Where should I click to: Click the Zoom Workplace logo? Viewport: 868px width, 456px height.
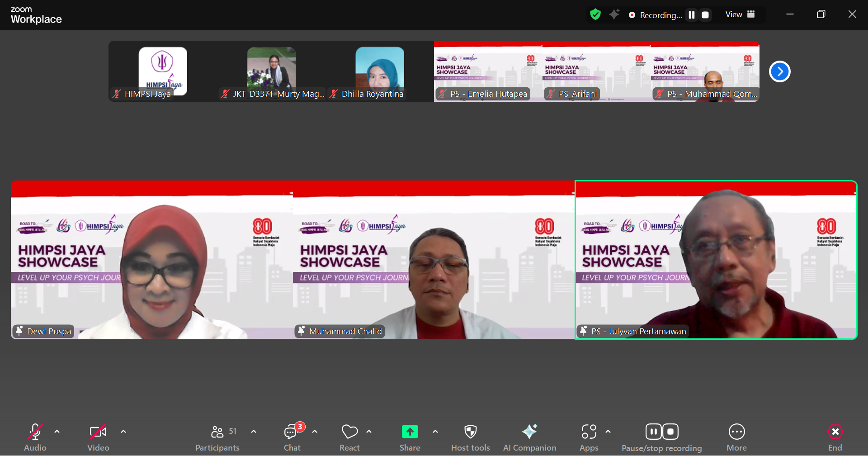click(36, 15)
